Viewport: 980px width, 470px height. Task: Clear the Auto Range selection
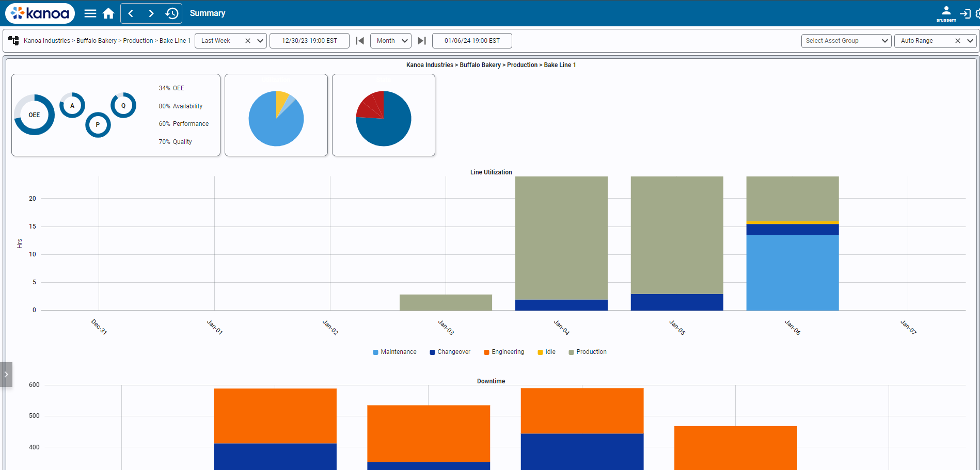pos(958,41)
